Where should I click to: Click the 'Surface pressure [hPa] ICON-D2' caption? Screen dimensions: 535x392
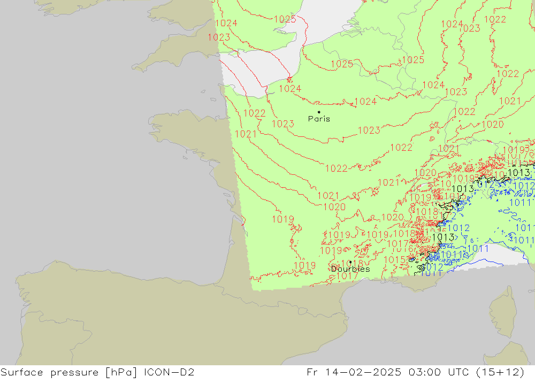click(x=97, y=372)
